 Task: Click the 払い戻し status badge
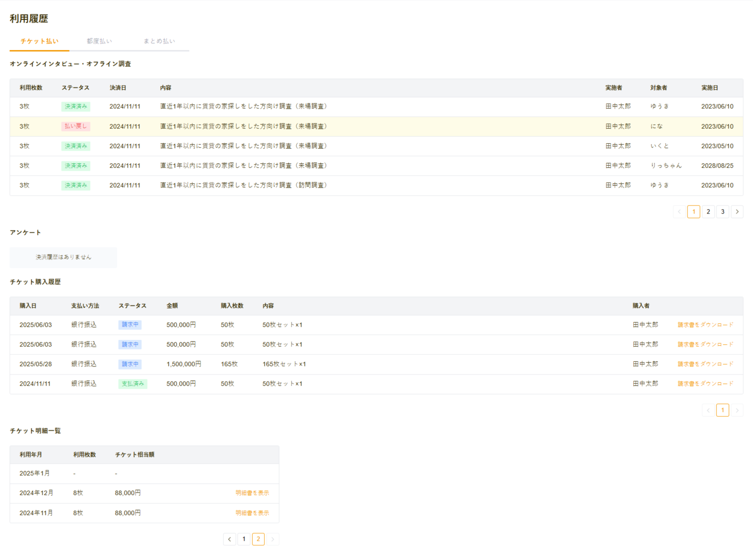(75, 127)
